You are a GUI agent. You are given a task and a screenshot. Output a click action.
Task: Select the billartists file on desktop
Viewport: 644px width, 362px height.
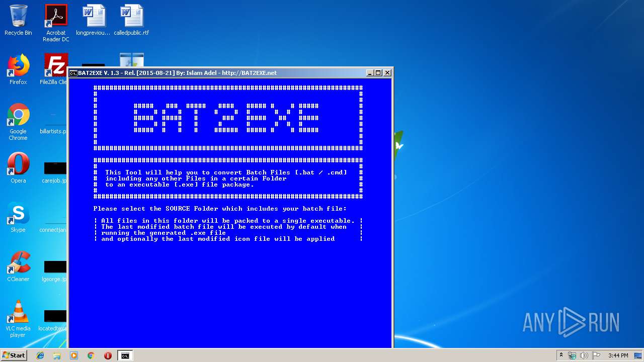(54, 122)
